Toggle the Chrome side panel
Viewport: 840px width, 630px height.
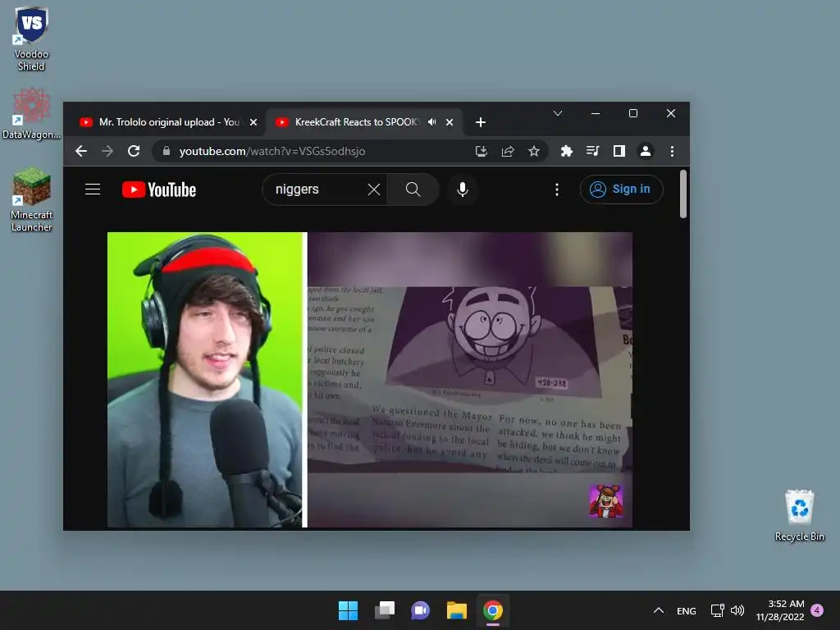tap(619, 151)
